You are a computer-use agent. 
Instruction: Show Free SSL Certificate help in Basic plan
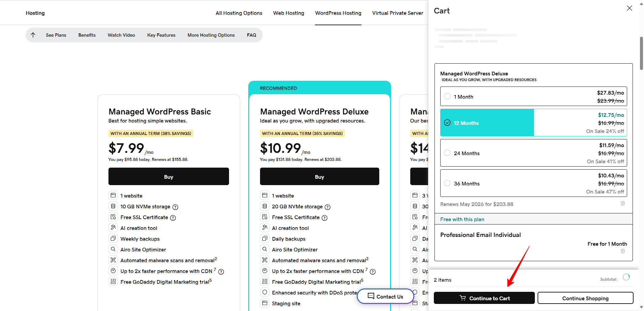click(173, 218)
